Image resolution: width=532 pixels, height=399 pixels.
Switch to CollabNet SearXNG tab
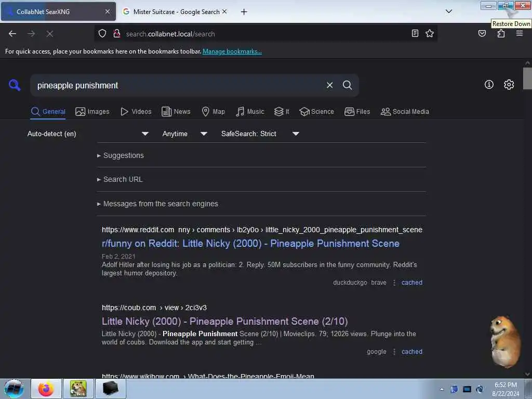click(x=58, y=11)
